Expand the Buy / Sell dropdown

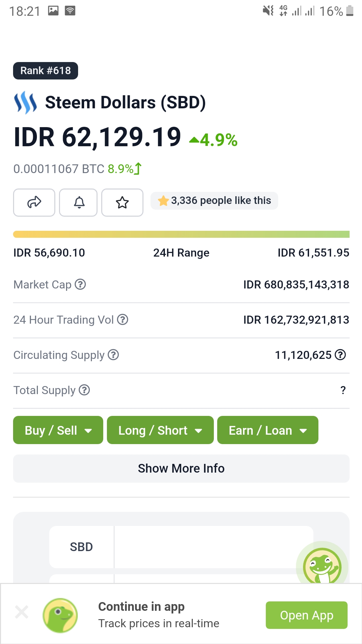point(58,430)
